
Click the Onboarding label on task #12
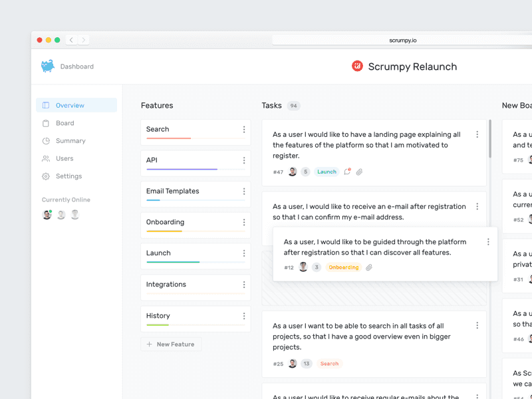click(x=343, y=267)
